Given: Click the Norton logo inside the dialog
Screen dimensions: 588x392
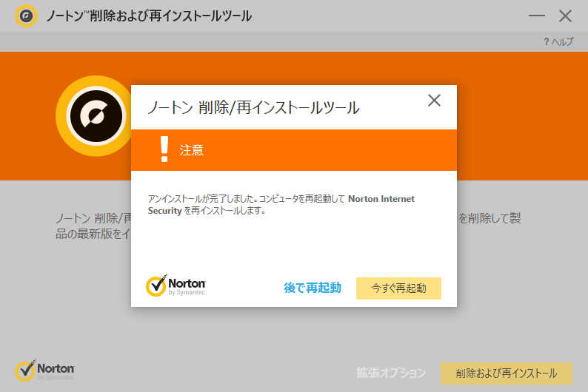Looking at the screenshot, I should pyautogui.click(x=176, y=285).
